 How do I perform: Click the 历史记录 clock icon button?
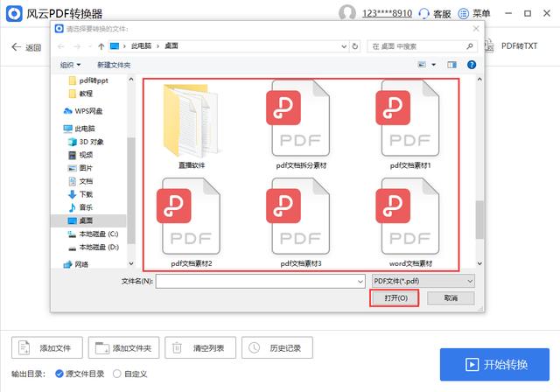pos(276,348)
